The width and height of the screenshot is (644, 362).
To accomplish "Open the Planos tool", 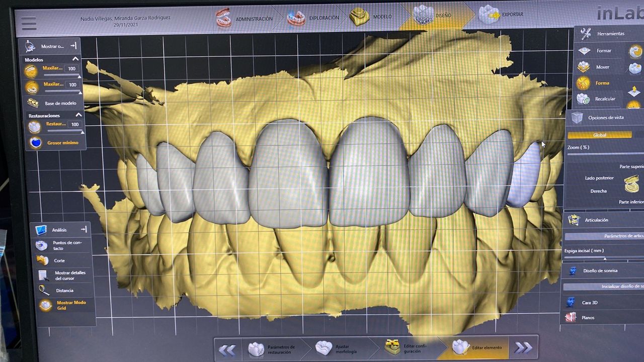I will click(571, 317).
